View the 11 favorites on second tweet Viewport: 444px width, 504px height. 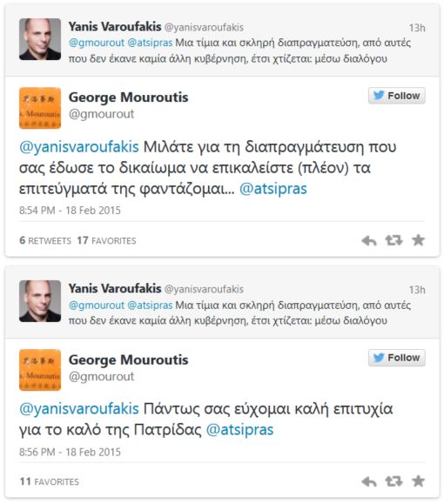point(50,481)
